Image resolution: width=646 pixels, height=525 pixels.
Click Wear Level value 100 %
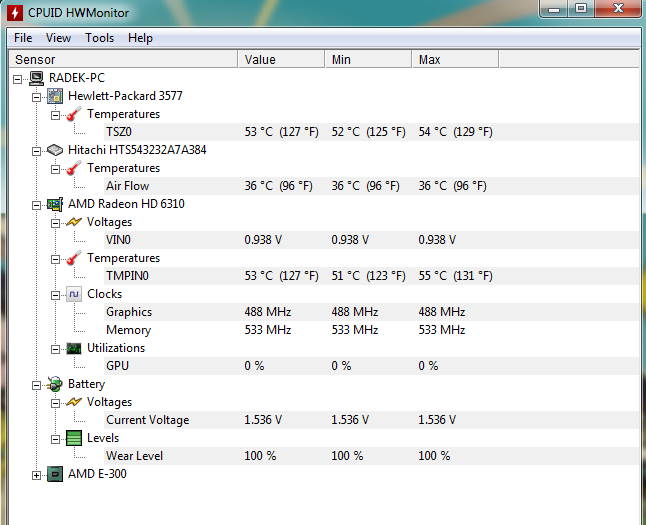pyautogui.click(x=260, y=456)
